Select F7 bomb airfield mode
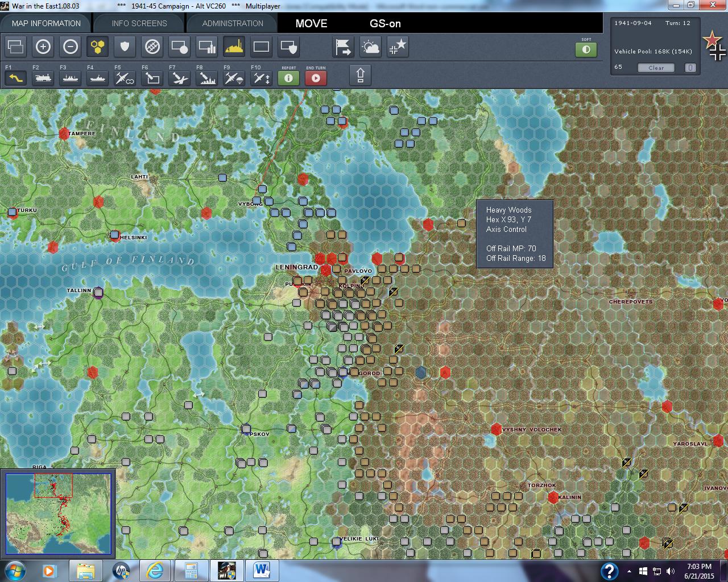Screen dimensions: 728x582 tap(180, 78)
